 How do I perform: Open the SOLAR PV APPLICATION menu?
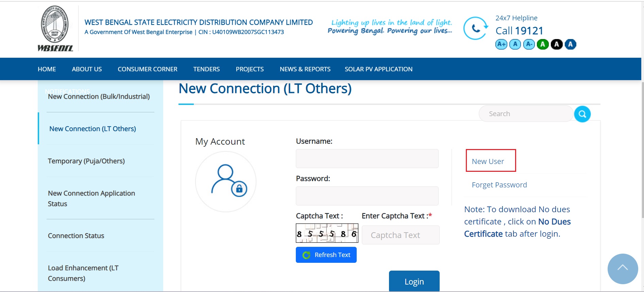click(378, 69)
